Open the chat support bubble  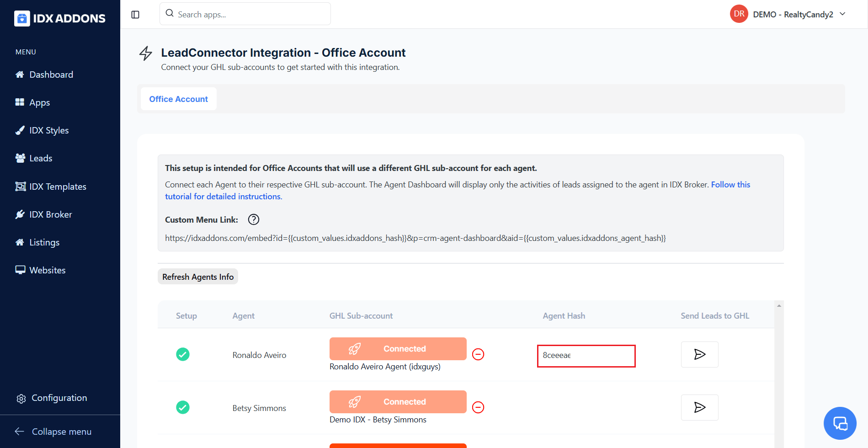tap(840, 423)
